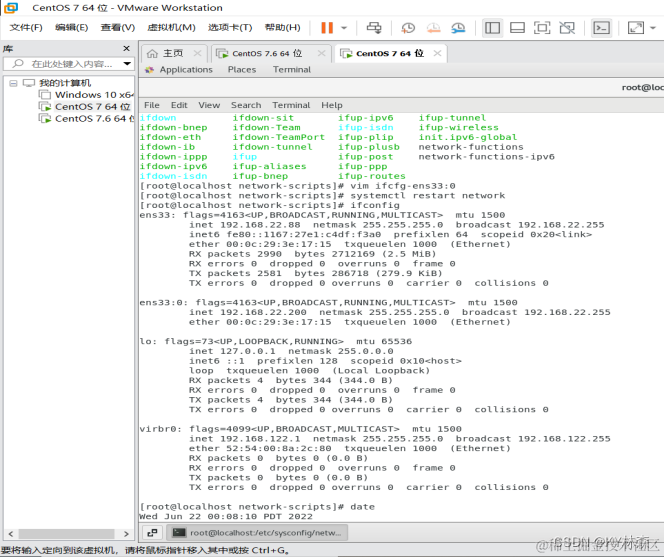Enter full screen mode
Viewport: 665px width, 558px height.
(x=542, y=28)
